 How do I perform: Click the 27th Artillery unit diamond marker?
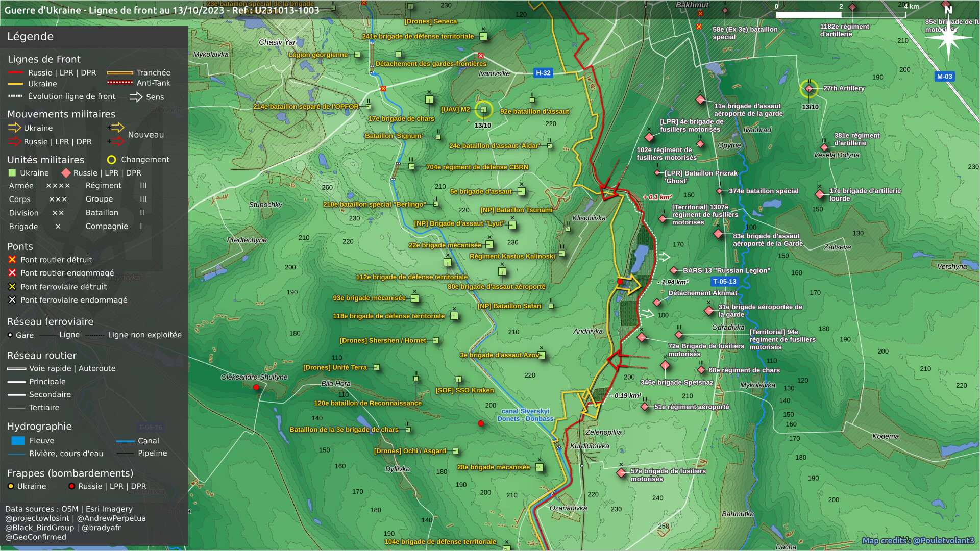click(x=808, y=89)
